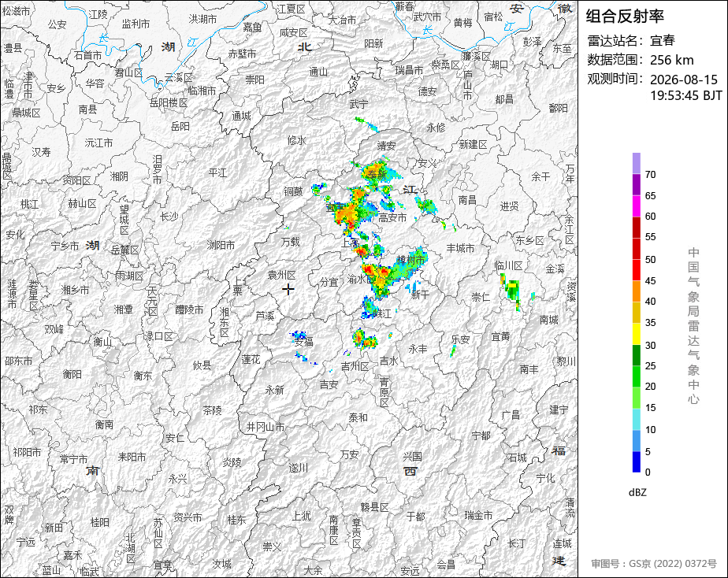
Task: Click the dBZ unit label under legend
Action: click(x=637, y=492)
